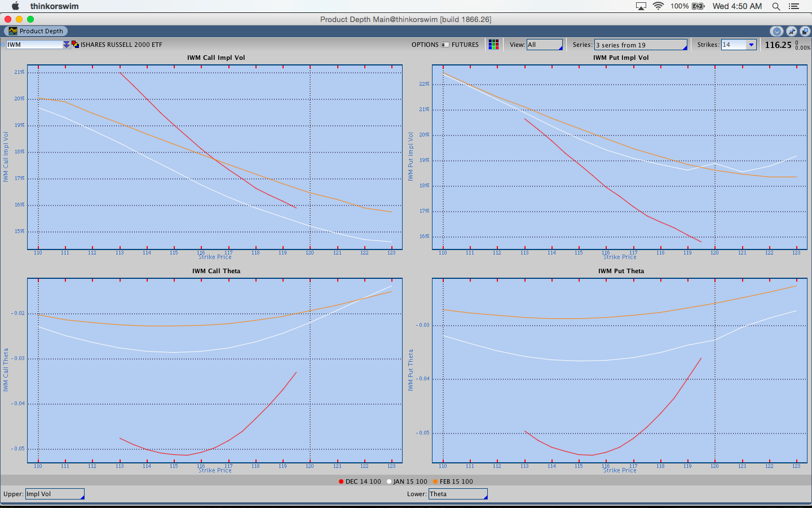812x508 pixels.
Task: Click the IWM Put Theta chart title
Action: click(x=621, y=271)
